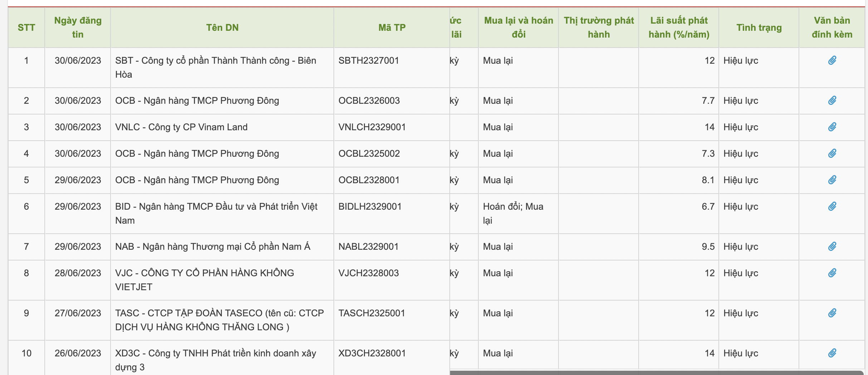
Task: Click the 'STT' column header
Action: 26,28
